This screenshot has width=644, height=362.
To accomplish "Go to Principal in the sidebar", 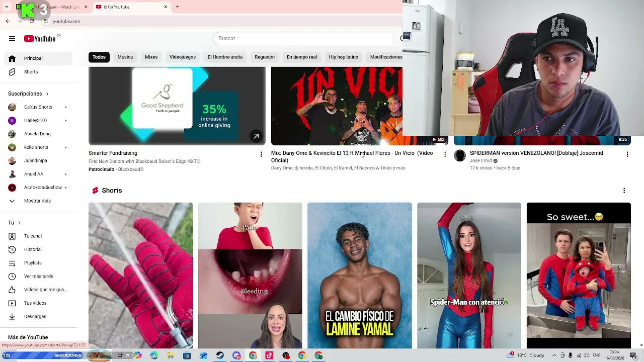I will (38, 58).
